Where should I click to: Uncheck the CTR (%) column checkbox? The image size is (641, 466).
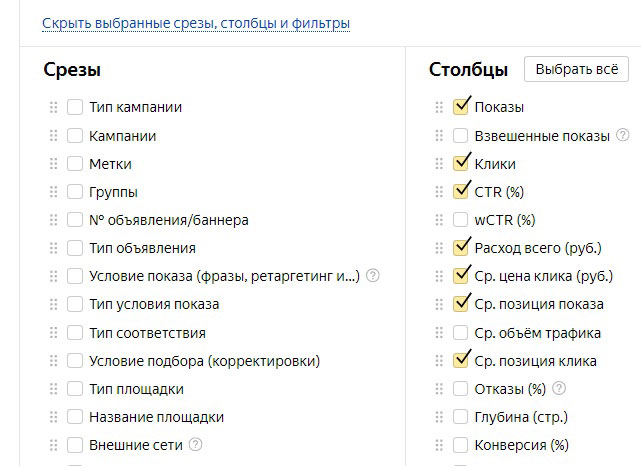[460, 191]
